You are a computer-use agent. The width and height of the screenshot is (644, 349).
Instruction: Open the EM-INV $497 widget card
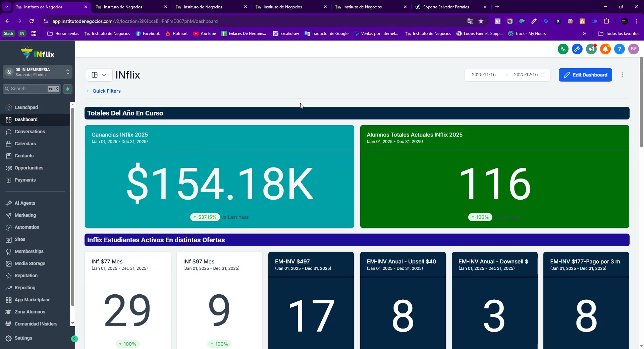tap(311, 300)
